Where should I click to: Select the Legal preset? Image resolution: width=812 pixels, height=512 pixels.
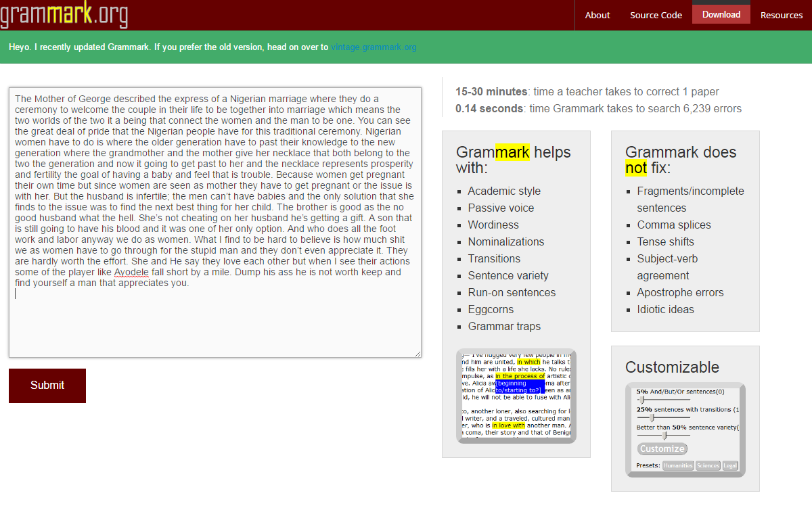[x=730, y=466]
